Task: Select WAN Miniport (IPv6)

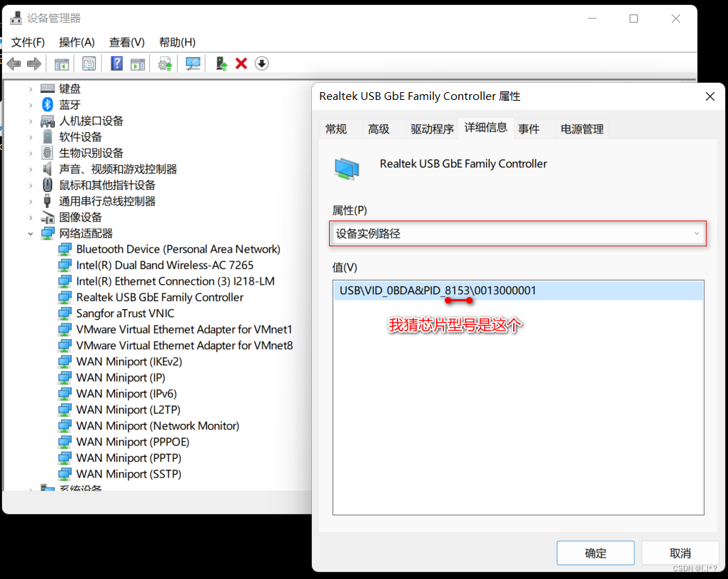Action: click(126, 394)
